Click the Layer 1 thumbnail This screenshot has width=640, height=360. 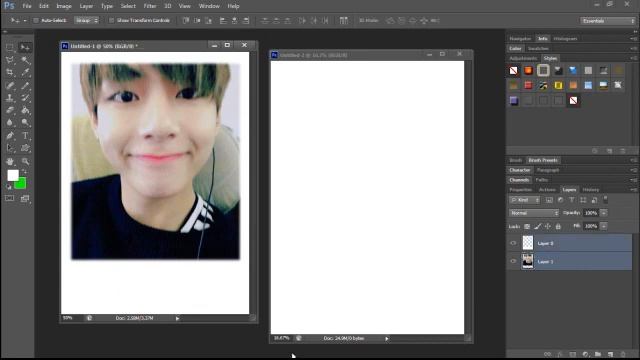point(528,261)
